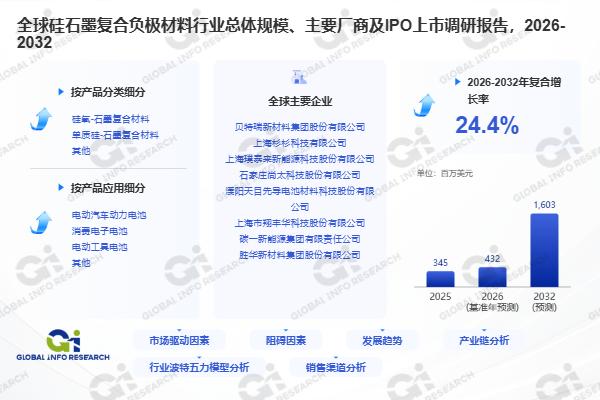Click the 电动汽车动力电池 entry

pyautogui.click(x=109, y=215)
